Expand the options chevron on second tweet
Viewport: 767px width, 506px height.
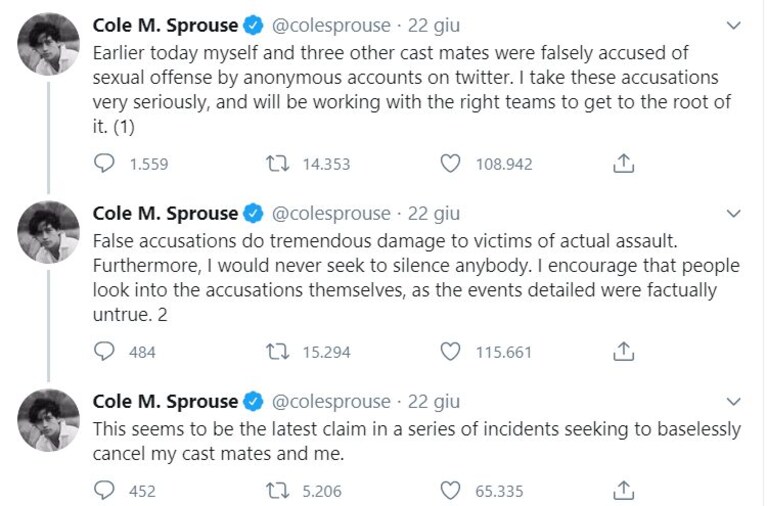coord(734,213)
